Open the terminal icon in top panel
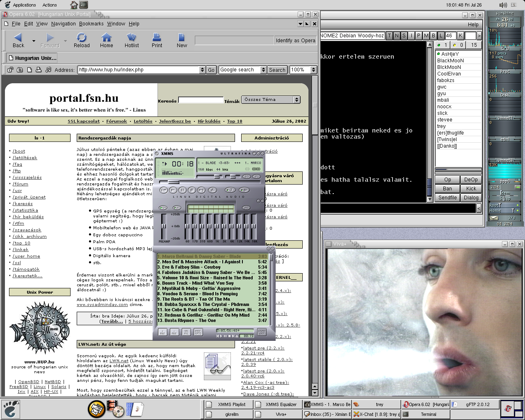The height and width of the screenshot is (420, 525). coord(83,5)
